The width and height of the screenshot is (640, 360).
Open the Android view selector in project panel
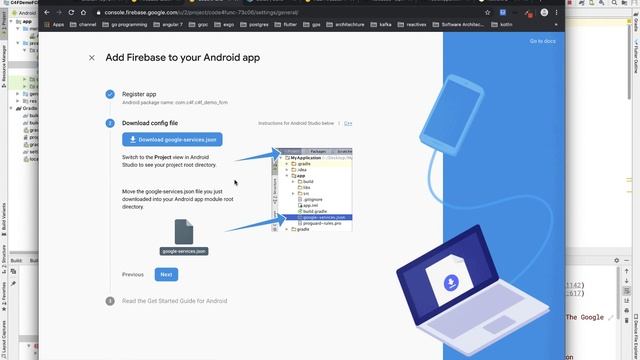click(24, 13)
